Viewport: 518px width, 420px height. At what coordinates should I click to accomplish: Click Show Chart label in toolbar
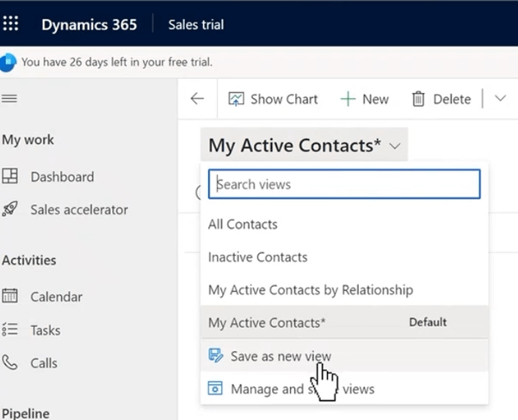click(284, 99)
